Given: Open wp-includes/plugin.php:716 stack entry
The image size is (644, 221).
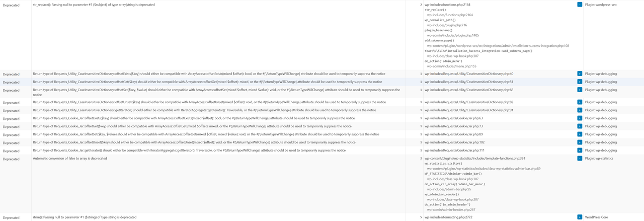Looking at the screenshot, I should point(447,25).
